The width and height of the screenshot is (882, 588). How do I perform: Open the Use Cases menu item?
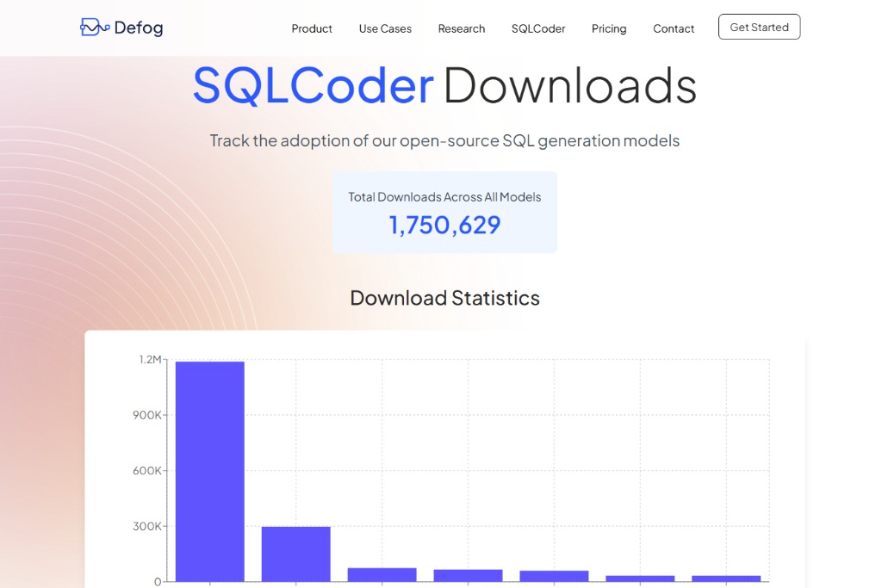tap(385, 28)
